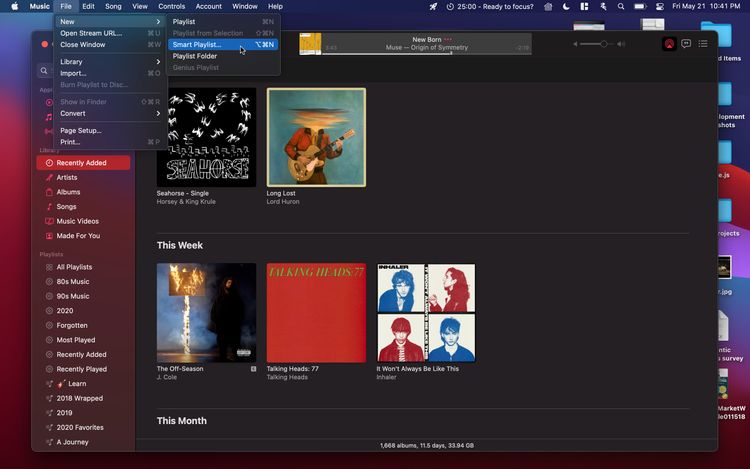Click the Albums sidebar icon
The image size is (750, 469).
pyautogui.click(x=49, y=192)
